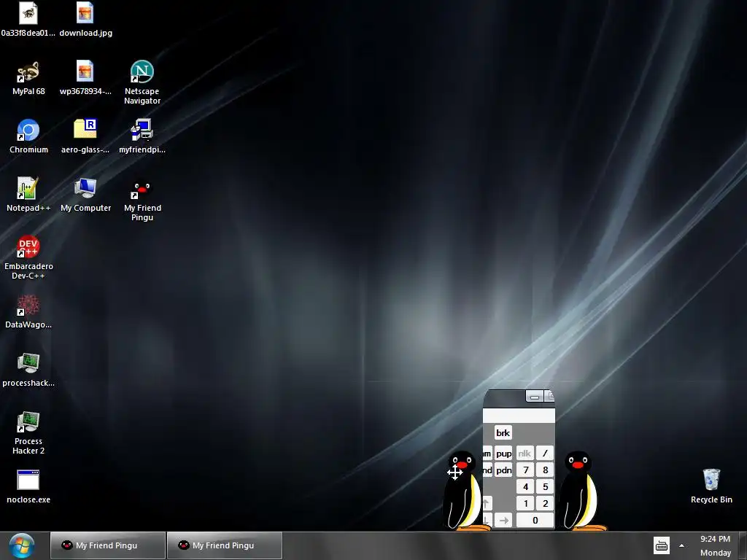Minimize the on-screen keyboard window
The width and height of the screenshot is (747, 560).
click(535, 396)
